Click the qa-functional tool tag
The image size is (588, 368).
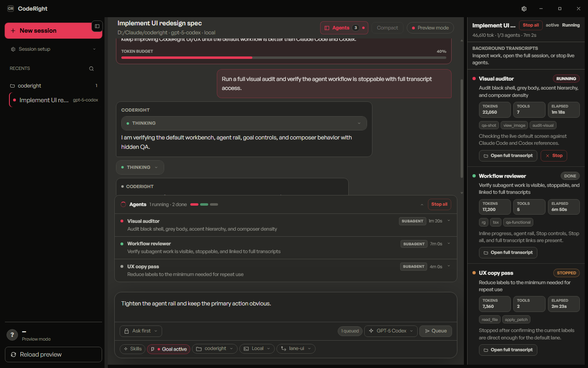518,222
